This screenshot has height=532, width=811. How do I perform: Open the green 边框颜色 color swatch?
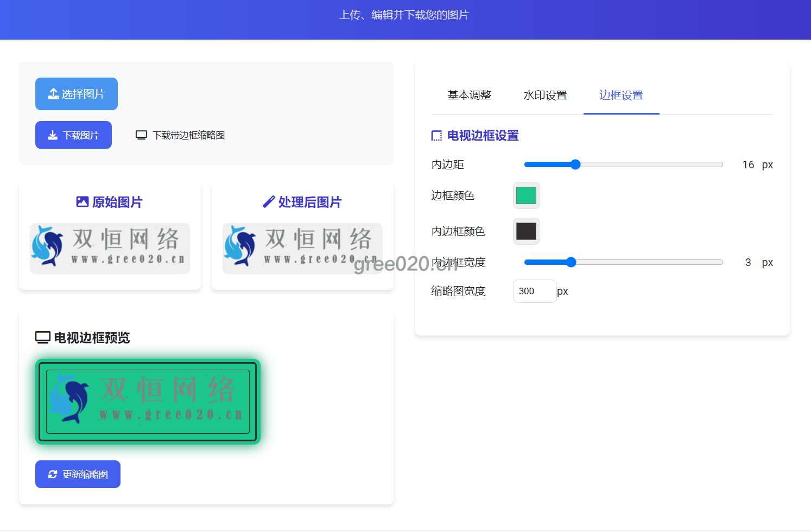pos(526,195)
